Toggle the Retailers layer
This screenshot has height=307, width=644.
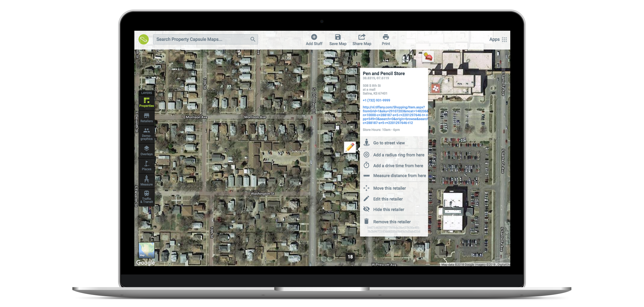point(147,118)
